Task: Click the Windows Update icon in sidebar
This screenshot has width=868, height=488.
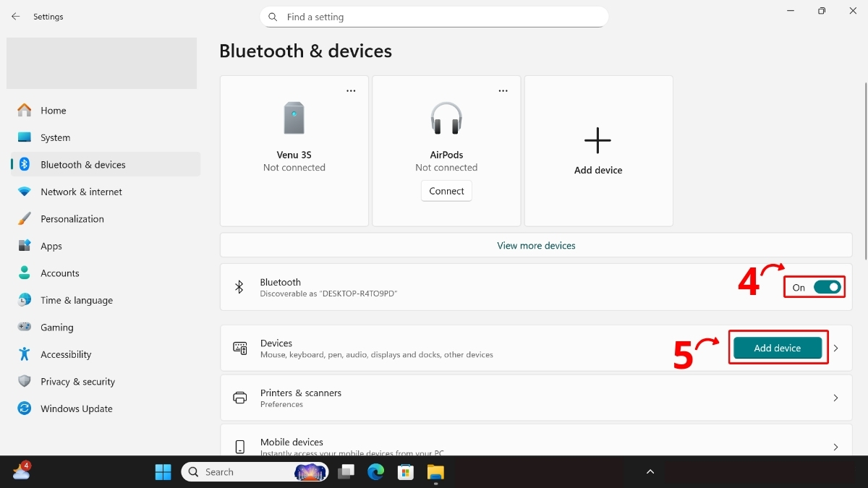Action: [25, 408]
